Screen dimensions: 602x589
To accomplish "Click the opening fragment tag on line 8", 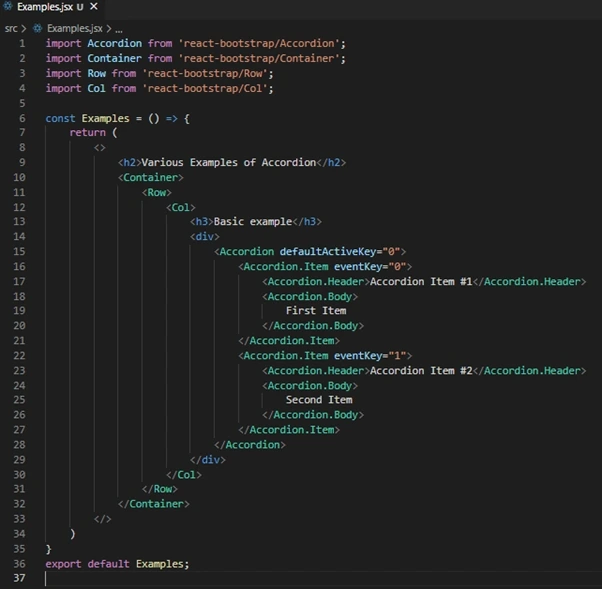I will [99, 148].
